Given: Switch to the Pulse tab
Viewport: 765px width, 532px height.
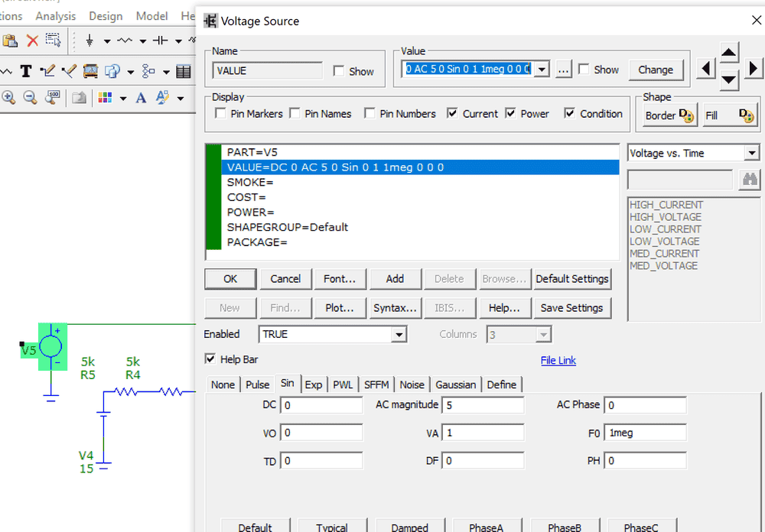Looking at the screenshot, I should (x=258, y=384).
